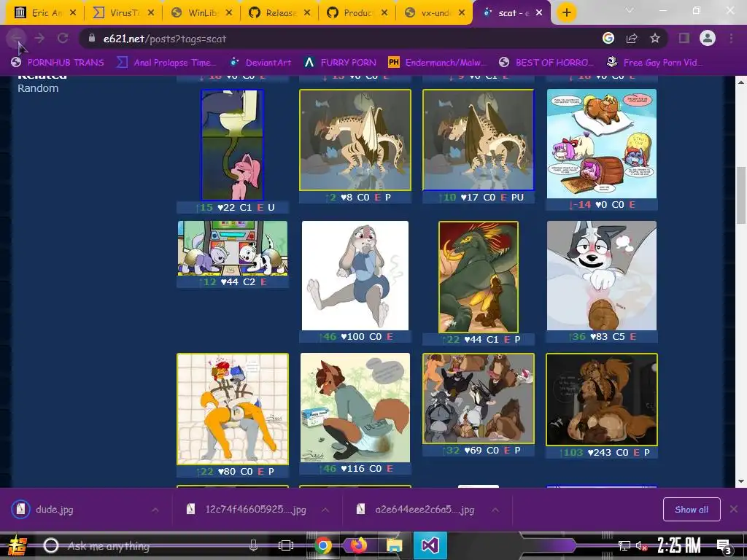Open Chrome from the taskbar

coord(322,545)
